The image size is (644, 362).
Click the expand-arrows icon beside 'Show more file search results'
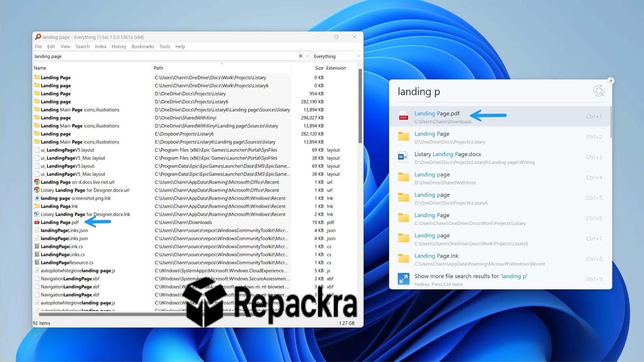tap(404, 279)
